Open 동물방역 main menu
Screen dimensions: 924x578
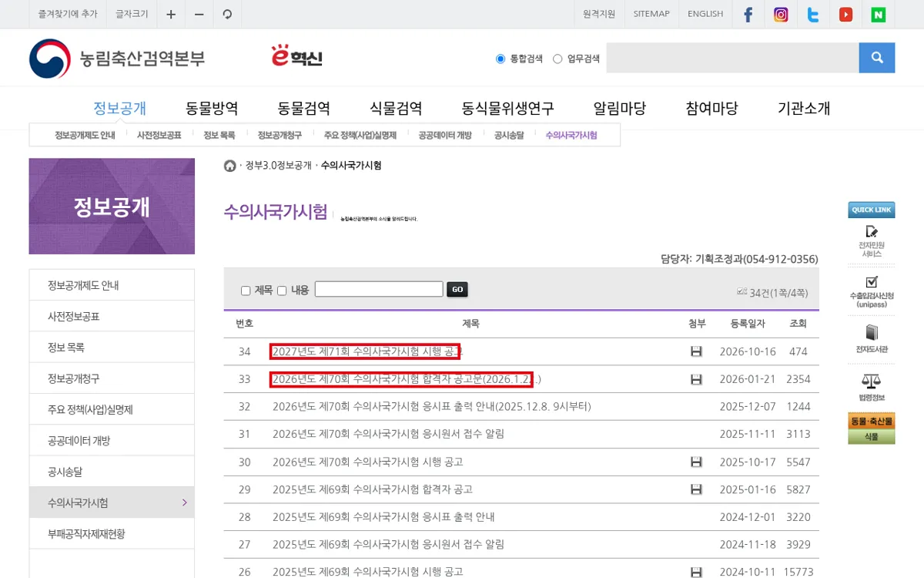[212, 108]
